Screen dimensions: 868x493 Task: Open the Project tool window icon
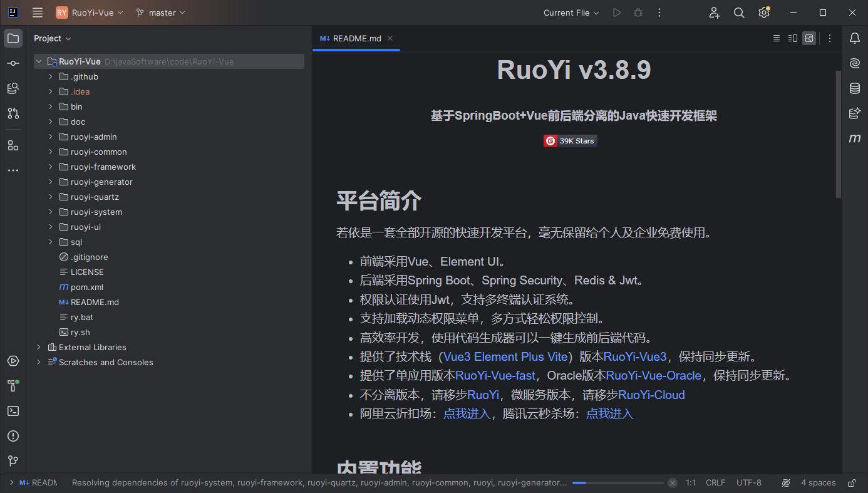13,38
